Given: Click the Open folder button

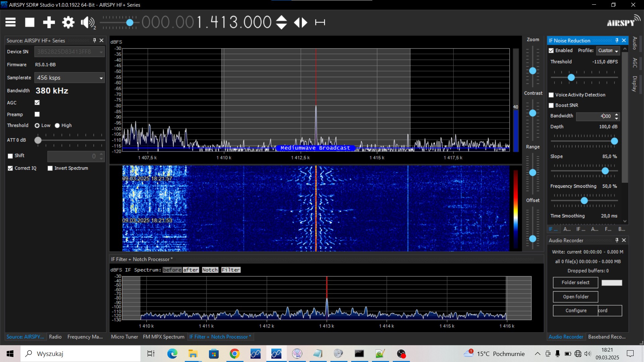Looking at the screenshot, I should pos(576,297).
